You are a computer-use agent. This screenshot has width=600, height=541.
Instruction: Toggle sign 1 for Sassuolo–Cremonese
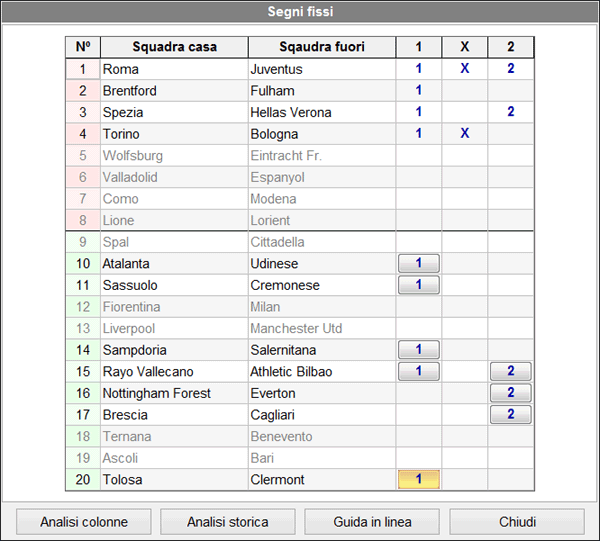pos(419,285)
